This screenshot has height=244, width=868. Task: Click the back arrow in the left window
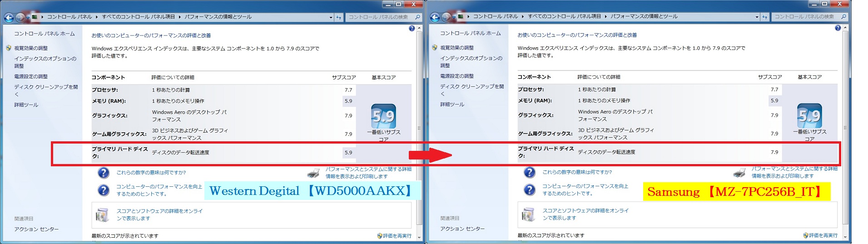point(9,17)
